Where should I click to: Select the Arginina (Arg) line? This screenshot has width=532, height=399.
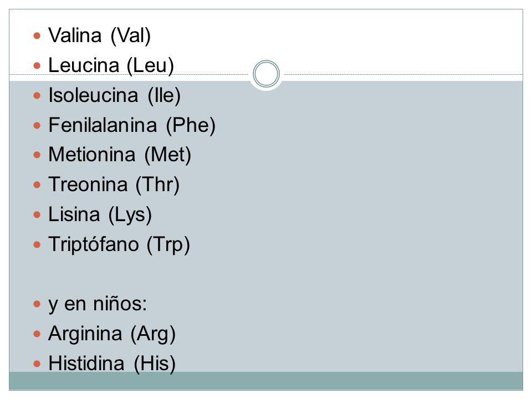112,334
